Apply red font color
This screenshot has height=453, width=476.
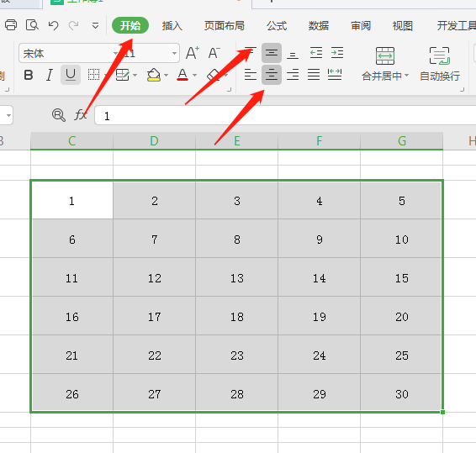tap(182, 75)
